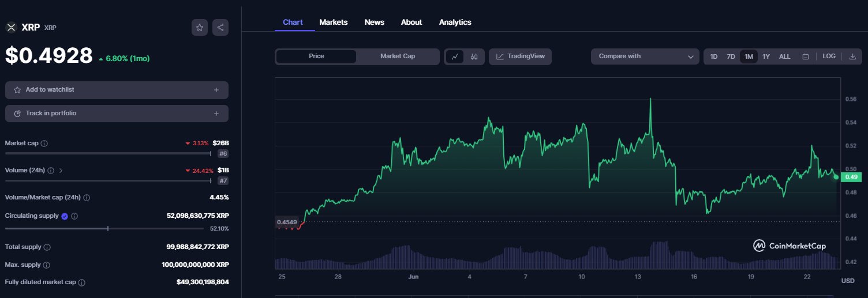Open the About tab

pyautogui.click(x=411, y=22)
